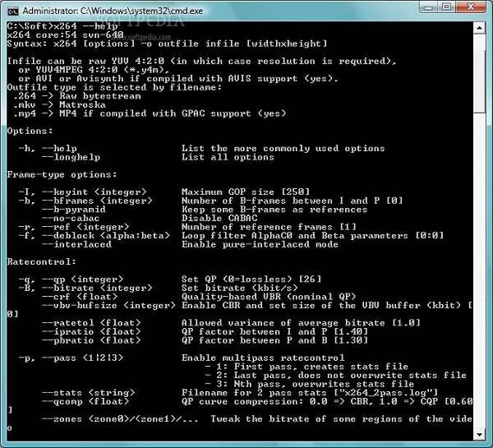Click the command line 'C:\Soft>x264 --help'

point(62,26)
